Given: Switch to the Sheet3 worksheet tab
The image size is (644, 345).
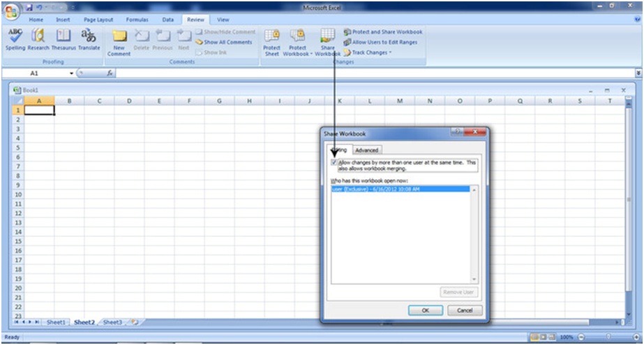Looking at the screenshot, I should [x=112, y=322].
